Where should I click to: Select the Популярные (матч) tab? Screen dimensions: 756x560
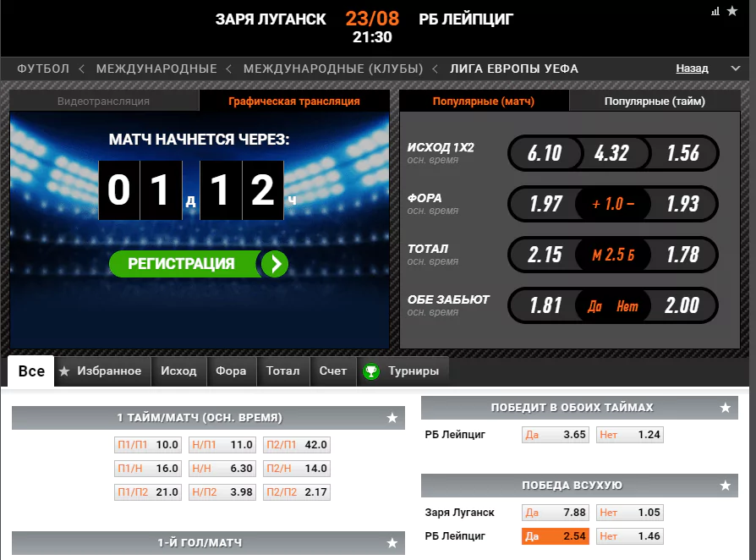coord(484,102)
